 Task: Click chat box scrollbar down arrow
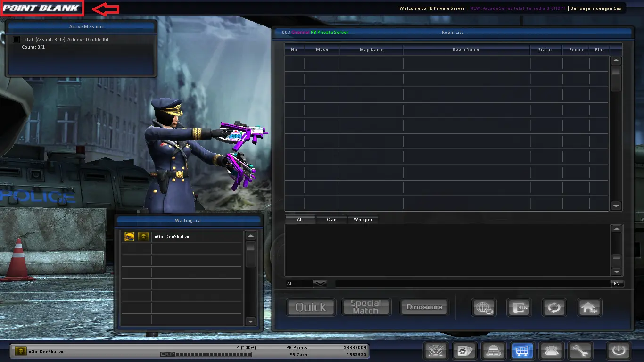pyautogui.click(x=617, y=272)
